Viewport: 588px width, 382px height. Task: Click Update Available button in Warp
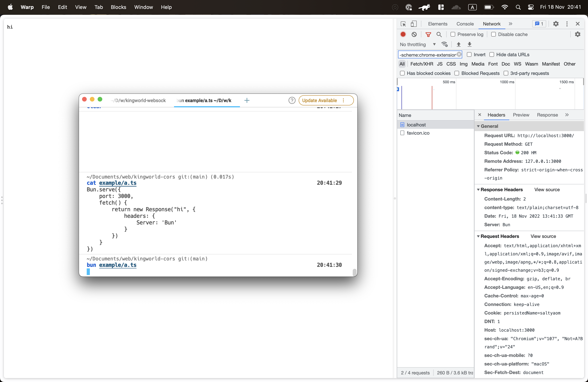[x=326, y=100]
